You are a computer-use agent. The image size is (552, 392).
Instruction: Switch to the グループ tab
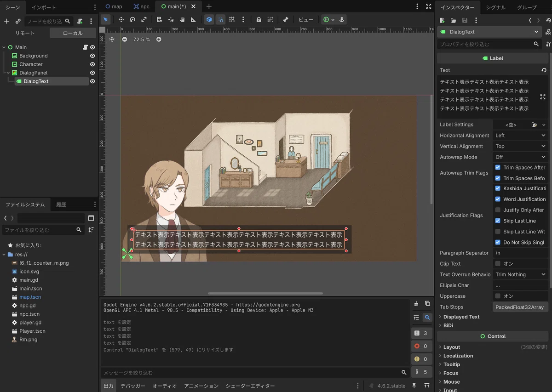point(527,7)
